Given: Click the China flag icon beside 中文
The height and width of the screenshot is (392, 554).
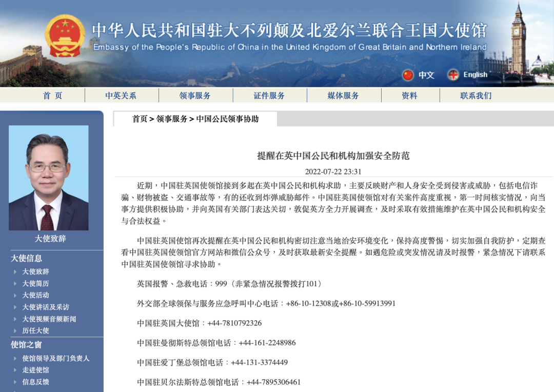Looking at the screenshot, I should pyautogui.click(x=408, y=75).
